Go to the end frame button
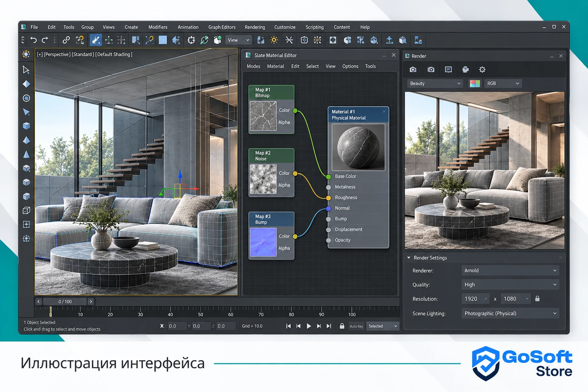 click(x=329, y=326)
